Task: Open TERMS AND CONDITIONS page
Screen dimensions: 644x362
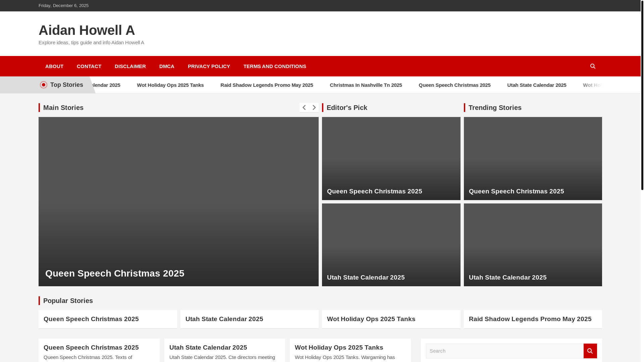Action: pos(275,66)
